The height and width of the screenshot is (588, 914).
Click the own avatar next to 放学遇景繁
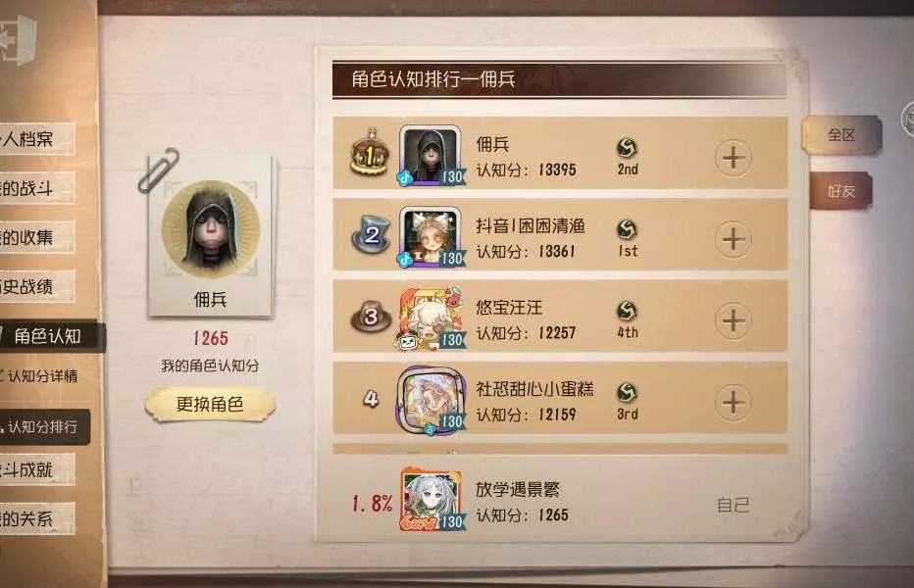(432, 500)
